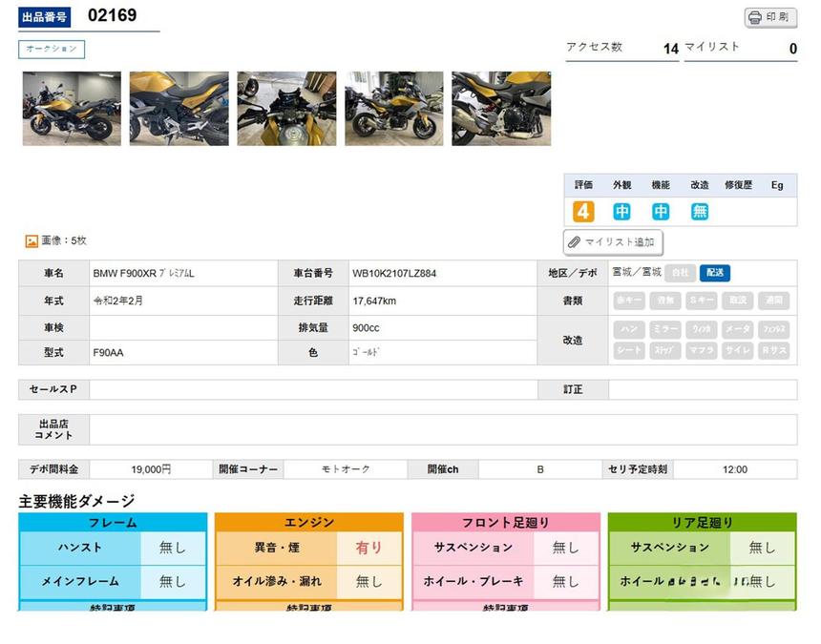821x644 pixels.
Task: Open the second thumbnail showing the seat
Action: [179, 108]
